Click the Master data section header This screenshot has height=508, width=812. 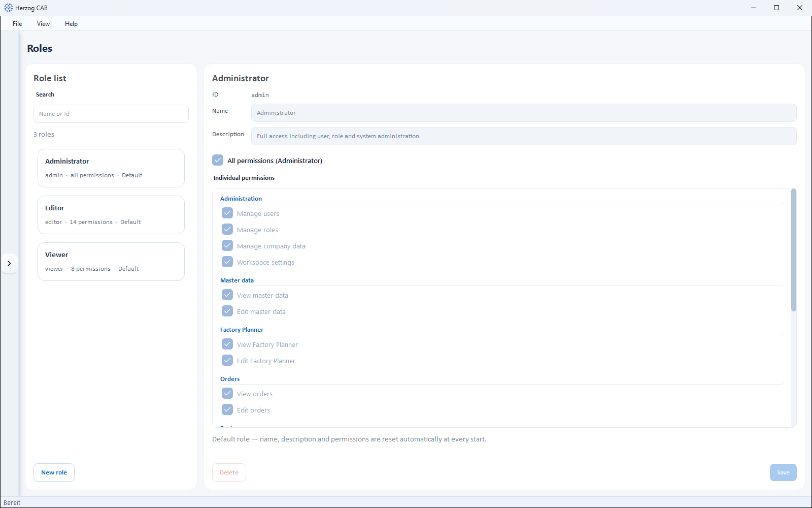237,280
